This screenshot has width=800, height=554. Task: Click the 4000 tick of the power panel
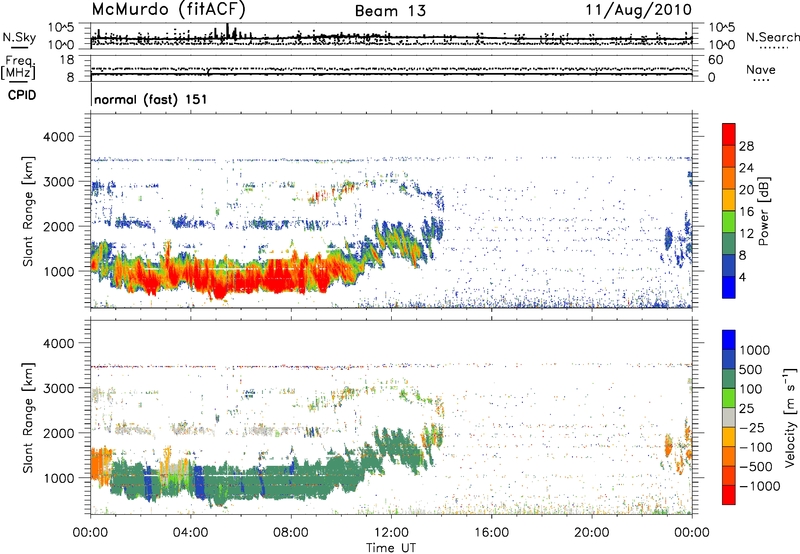coord(59,137)
